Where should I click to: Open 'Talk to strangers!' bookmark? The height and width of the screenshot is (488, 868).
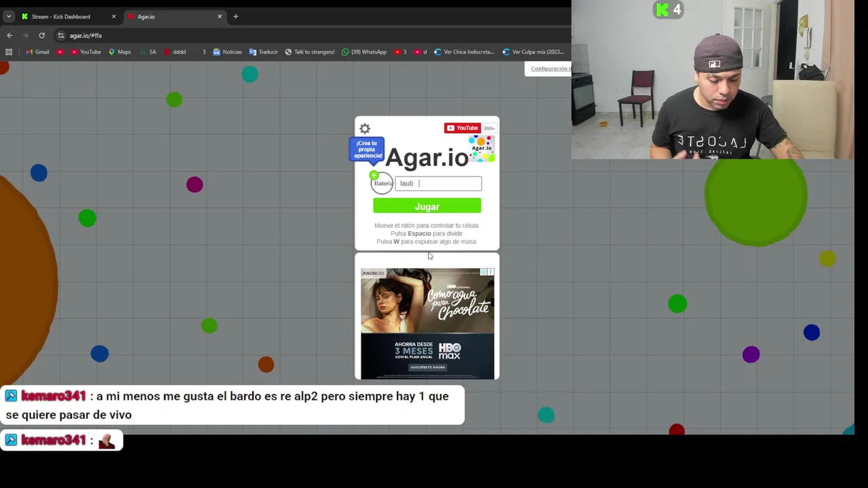click(310, 52)
